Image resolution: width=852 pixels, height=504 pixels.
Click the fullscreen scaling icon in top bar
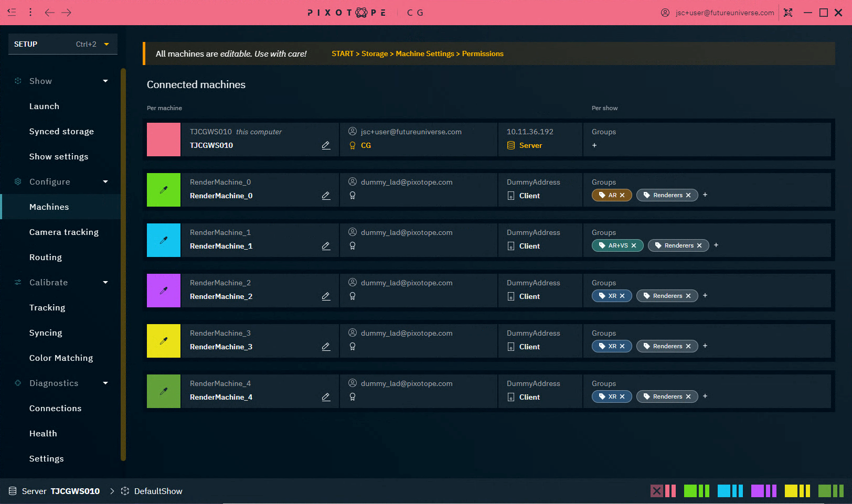point(788,12)
